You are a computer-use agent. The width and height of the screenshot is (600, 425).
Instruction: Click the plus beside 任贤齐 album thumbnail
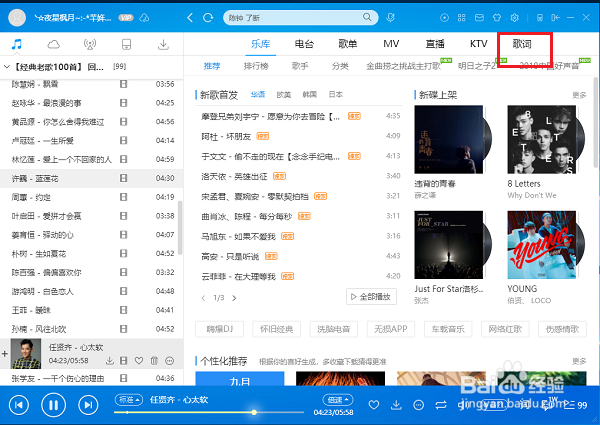pos(5,354)
